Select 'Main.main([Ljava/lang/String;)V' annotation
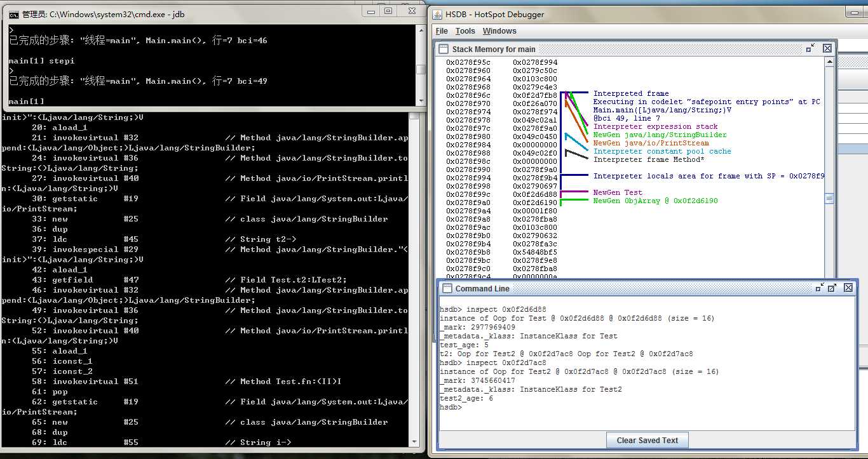 point(662,110)
